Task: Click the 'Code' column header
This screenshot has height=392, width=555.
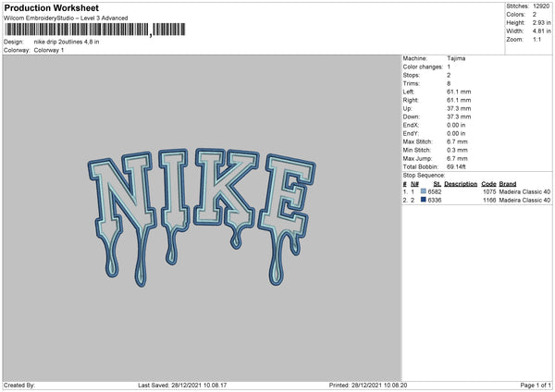Action: (488, 184)
